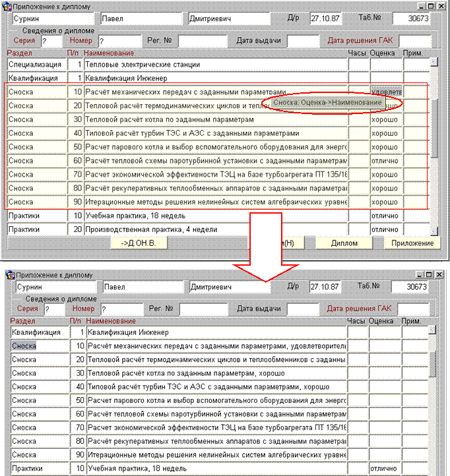The height and width of the screenshot is (476, 450).
Task: Maximize the upper Приложение к диплому window
Action: pyautogui.click(x=431, y=6)
